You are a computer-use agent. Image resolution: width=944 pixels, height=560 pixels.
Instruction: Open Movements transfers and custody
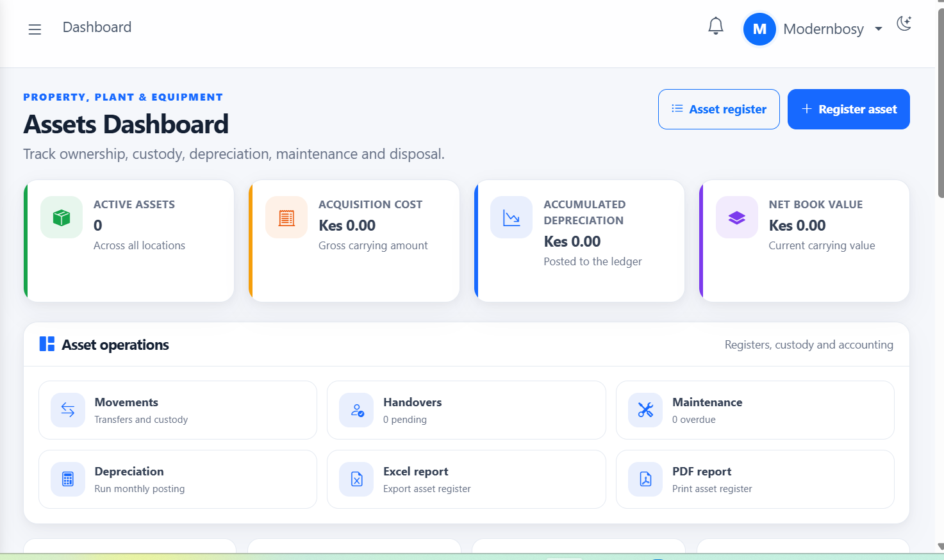[178, 410]
